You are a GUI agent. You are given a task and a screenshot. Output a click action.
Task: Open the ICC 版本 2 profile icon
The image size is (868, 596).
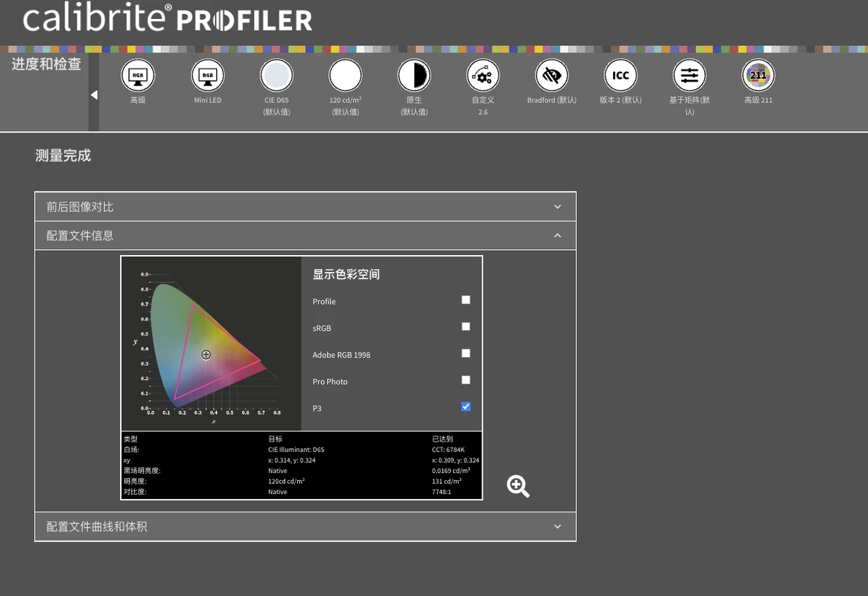click(x=620, y=75)
